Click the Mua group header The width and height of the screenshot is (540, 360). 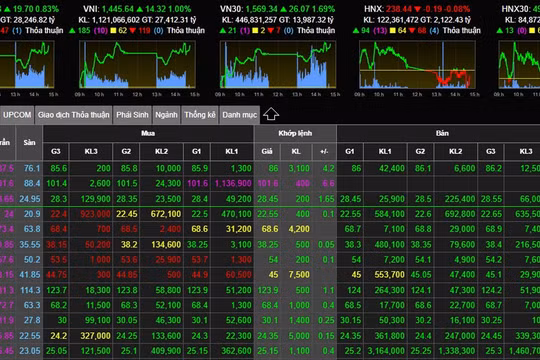[x=148, y=133]
